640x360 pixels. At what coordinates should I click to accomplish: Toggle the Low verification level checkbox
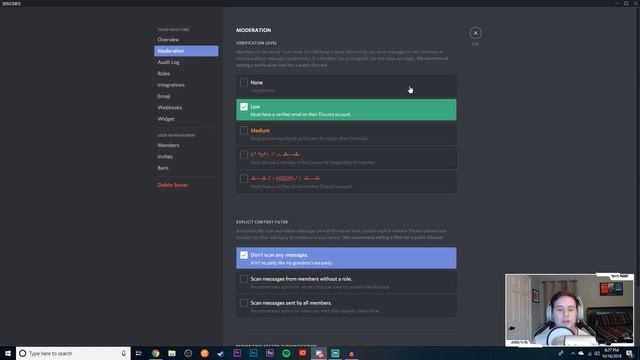click(x=244, y=107)
